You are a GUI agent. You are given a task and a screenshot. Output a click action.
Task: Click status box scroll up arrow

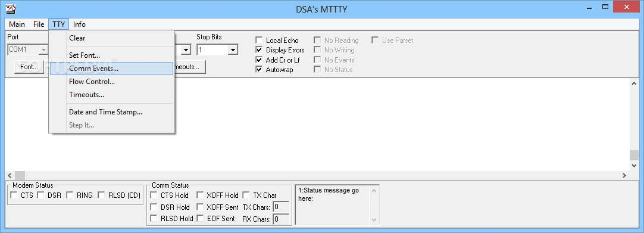pos(374,191)
